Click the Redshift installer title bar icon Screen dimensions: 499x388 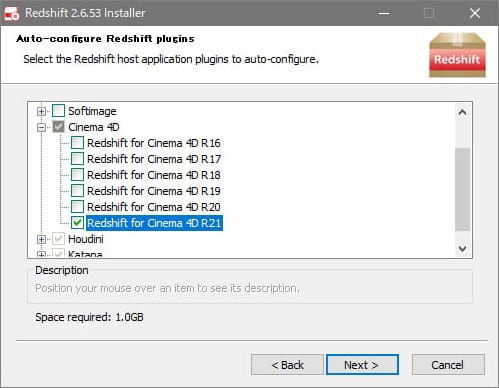click(x=12, y=13)
